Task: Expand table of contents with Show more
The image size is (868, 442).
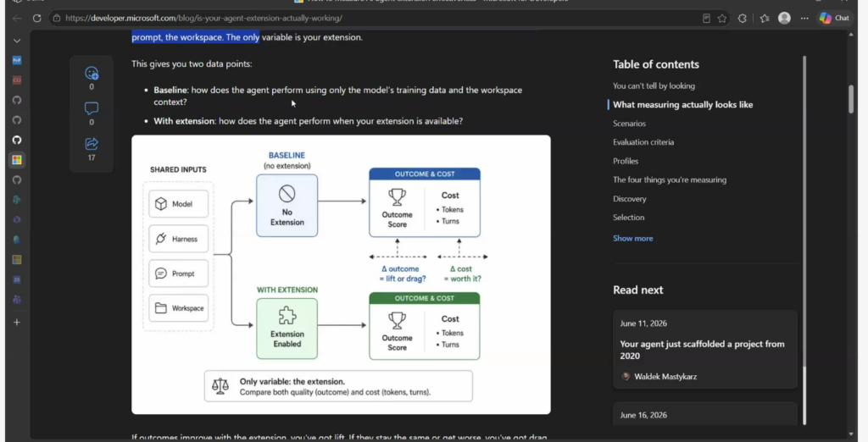Action: coord(632,239)
